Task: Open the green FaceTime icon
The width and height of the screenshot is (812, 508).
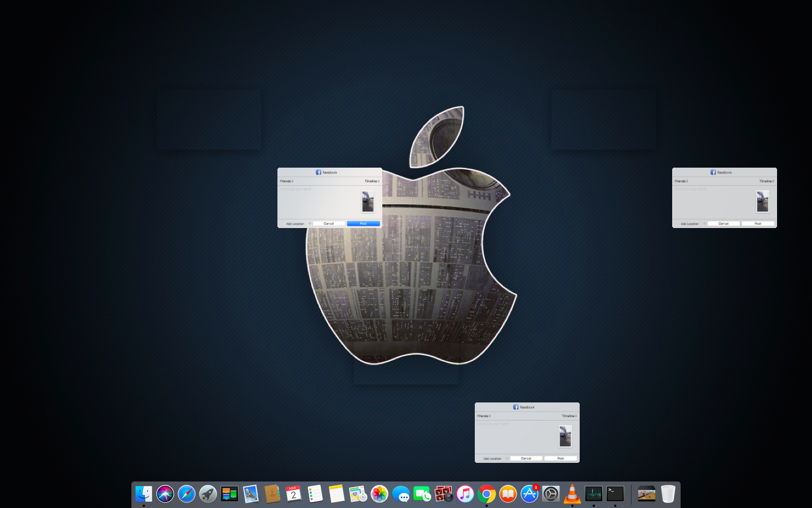Action: pos(422,494)
